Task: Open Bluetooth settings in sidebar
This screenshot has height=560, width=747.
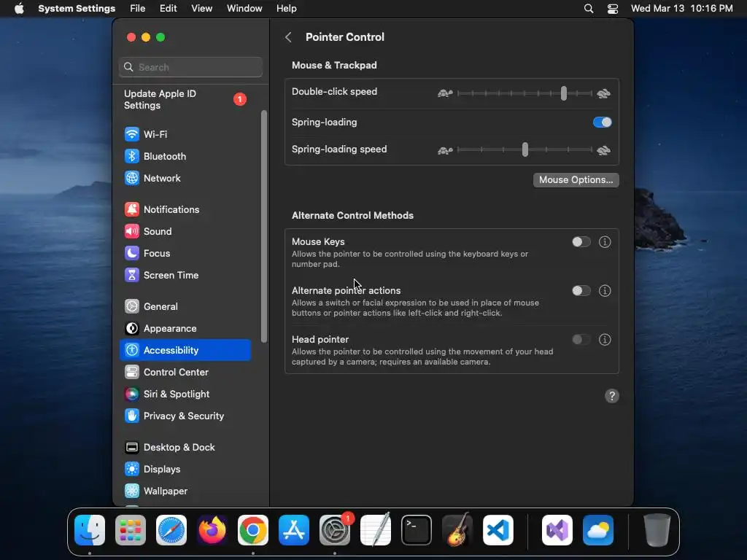Action: tap(185, 156)
